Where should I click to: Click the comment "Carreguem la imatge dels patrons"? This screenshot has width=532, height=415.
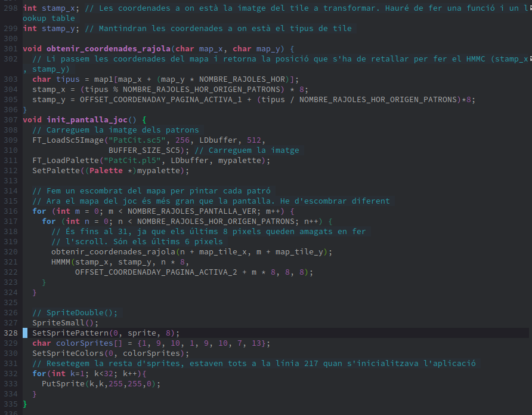click(x=116, y=130)
